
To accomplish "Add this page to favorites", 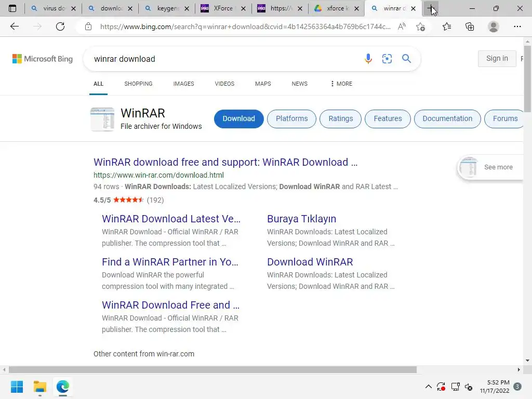I will point(421,26).
